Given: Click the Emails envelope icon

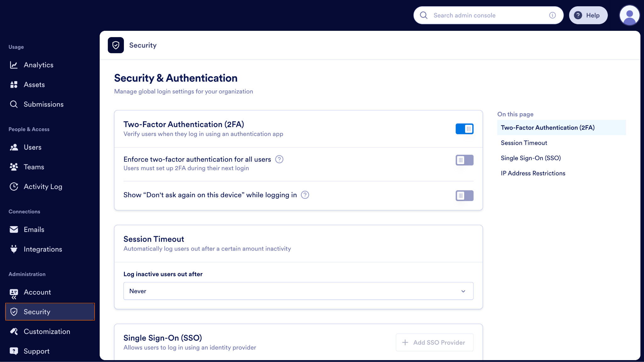Looking at the screenshot, I should 14,229.
